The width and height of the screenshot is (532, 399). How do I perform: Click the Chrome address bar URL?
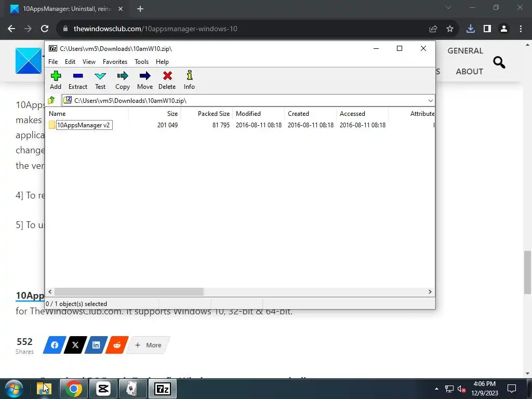(155, 29)
